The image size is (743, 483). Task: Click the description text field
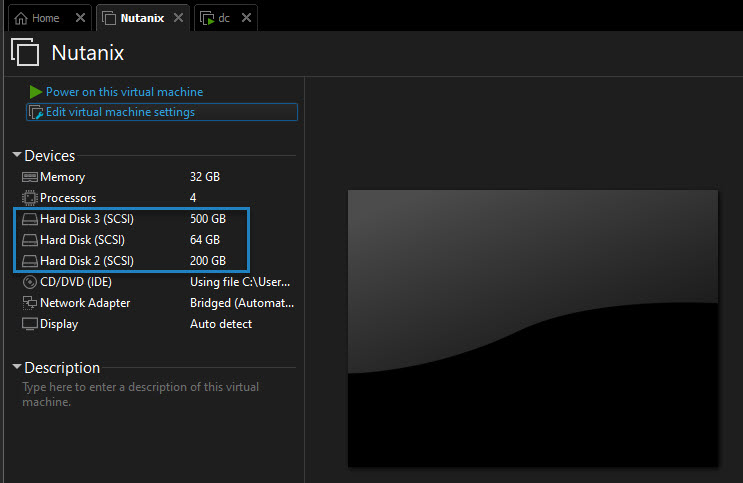[x=141, y=394]
